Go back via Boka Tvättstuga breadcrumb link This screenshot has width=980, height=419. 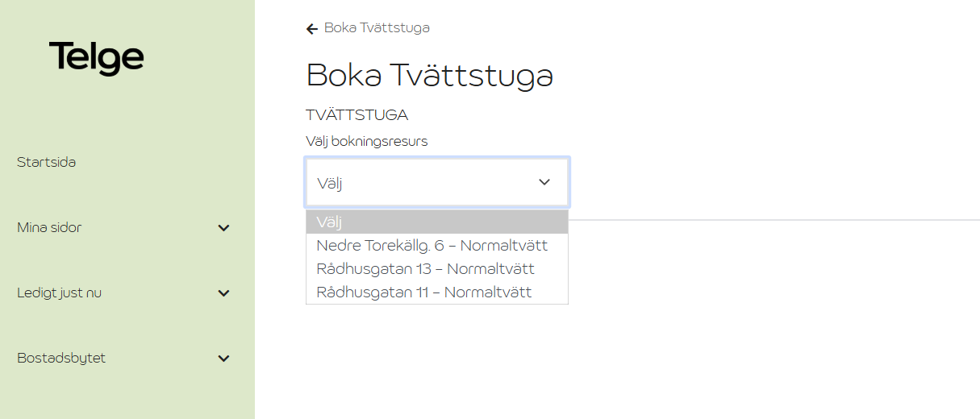[377, 28]
